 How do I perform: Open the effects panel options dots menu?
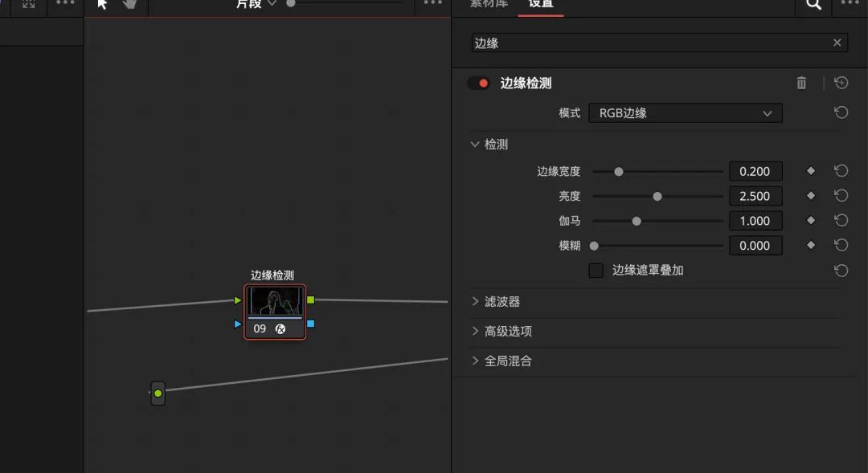(x=850, y=3)
